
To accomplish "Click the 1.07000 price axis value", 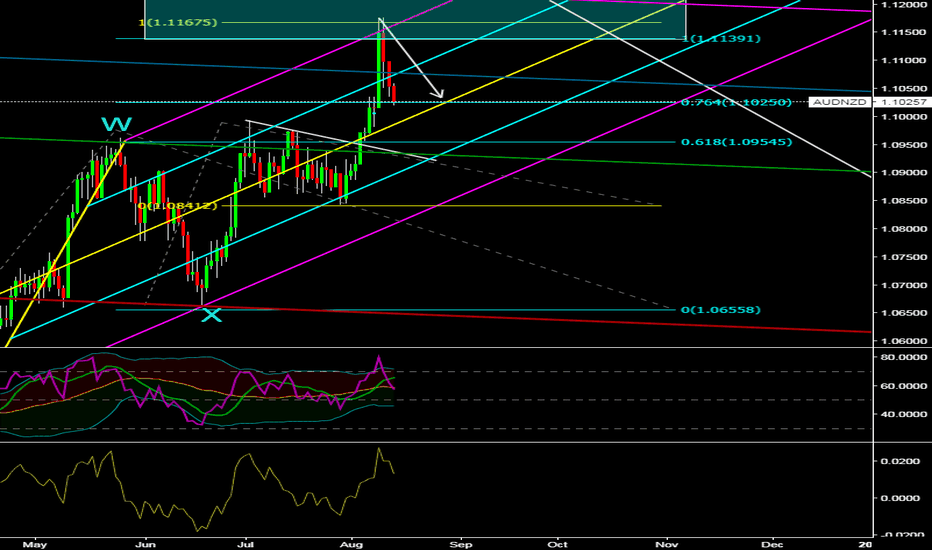I will [x=904, y=285].
